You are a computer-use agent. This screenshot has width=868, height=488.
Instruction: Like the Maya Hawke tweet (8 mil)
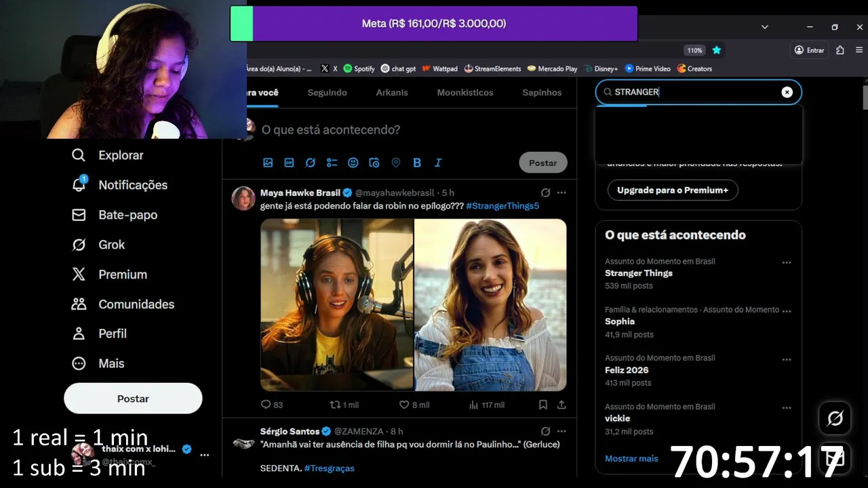[x=414, y=405]
